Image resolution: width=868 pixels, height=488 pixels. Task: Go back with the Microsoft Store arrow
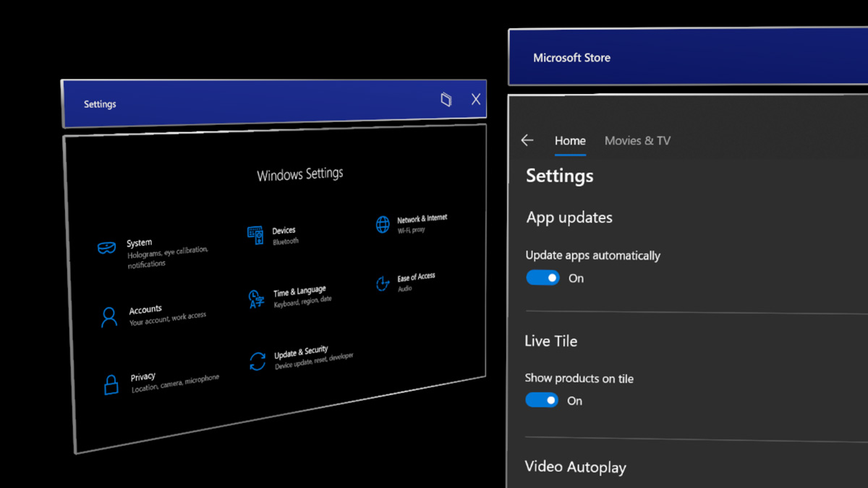click(527, 140)
